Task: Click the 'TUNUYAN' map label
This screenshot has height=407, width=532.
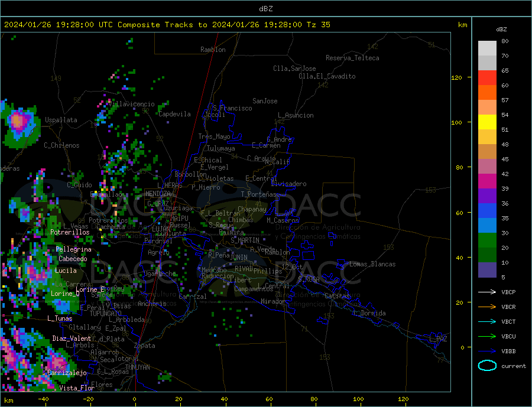Action: (137, 367)
